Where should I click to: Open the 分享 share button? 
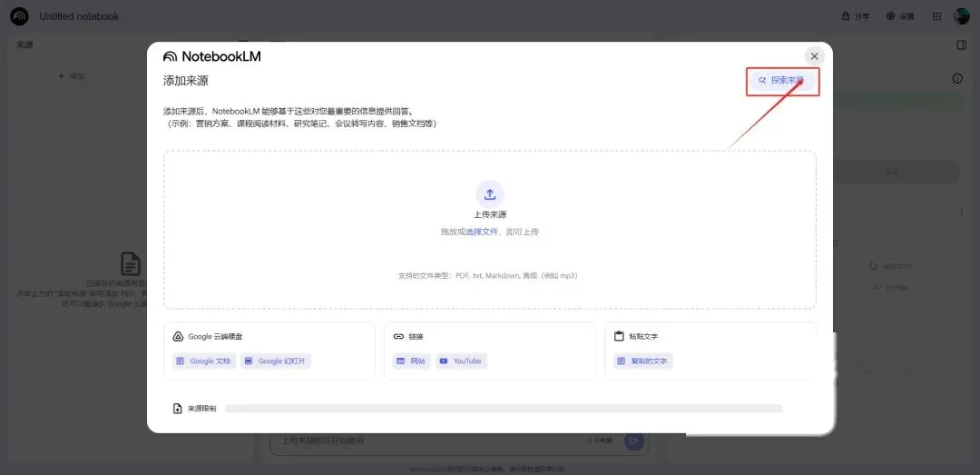tap(856, 16)
